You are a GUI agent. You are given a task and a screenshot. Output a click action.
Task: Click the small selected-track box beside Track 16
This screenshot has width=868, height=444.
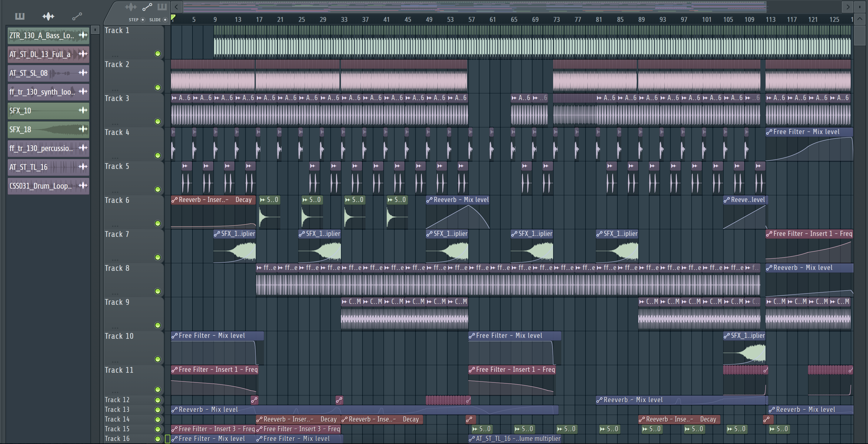tap(167, 439)
